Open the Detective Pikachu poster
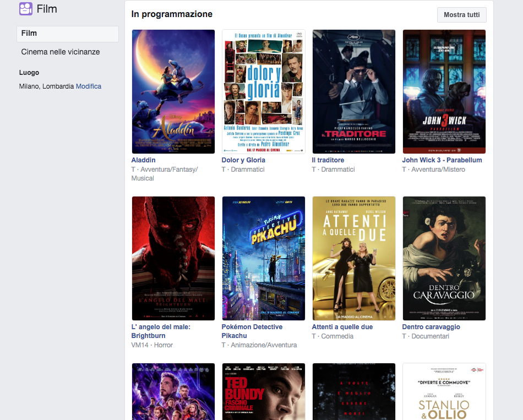 tap(264, 258)
